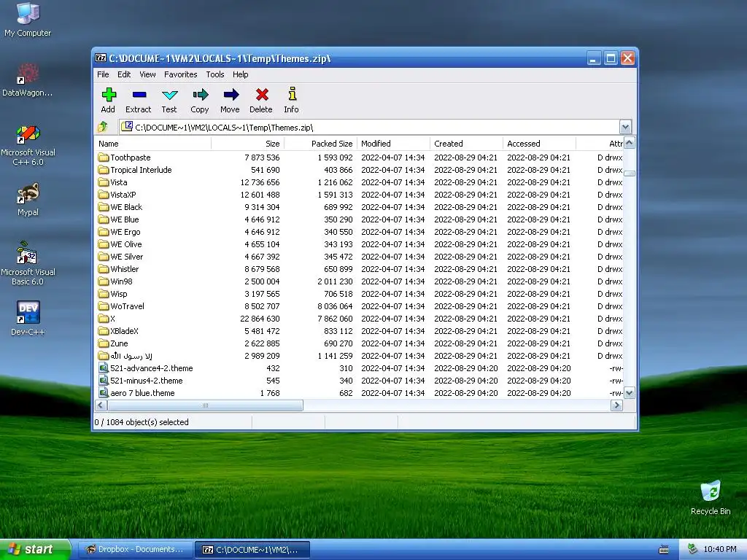Click the Add toolbar icon
The image size is (747, 560).
click(x=109, y=95)
